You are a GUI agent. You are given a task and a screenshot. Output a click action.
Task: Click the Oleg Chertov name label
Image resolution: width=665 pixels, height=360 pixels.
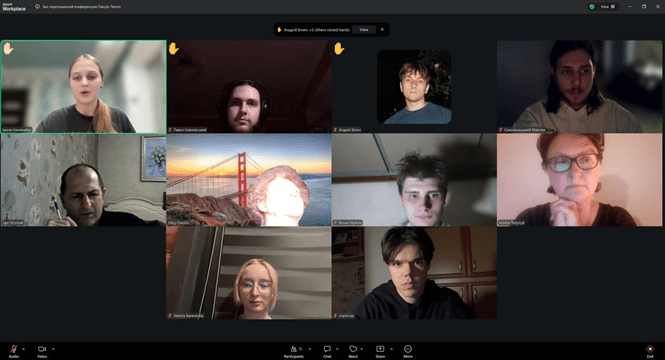[179, 223]
